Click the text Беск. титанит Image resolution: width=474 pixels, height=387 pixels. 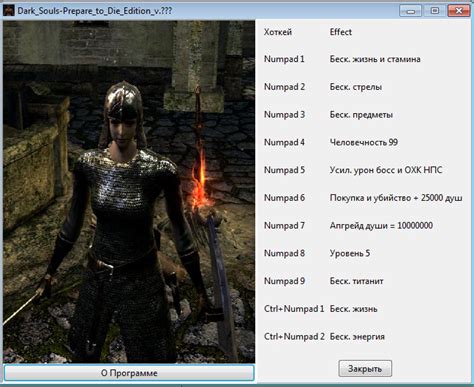tap(356, 281)
